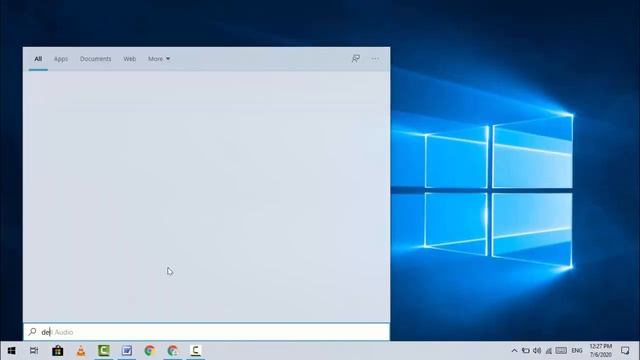Open the search options ellipsis menu

375,59
